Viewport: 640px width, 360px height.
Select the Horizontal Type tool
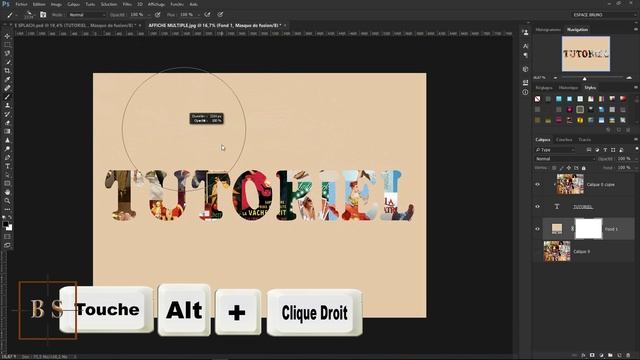7,166
